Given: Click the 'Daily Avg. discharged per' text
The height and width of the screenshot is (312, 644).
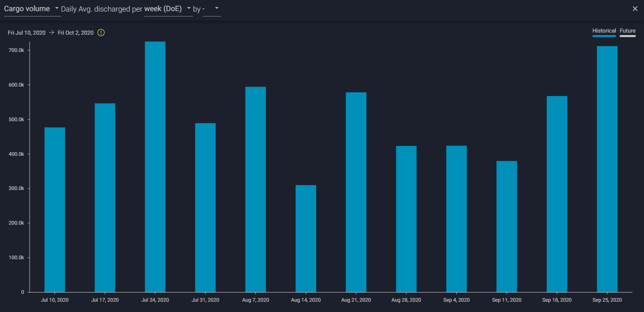Looking at the screenshot, I should [102, 9].
